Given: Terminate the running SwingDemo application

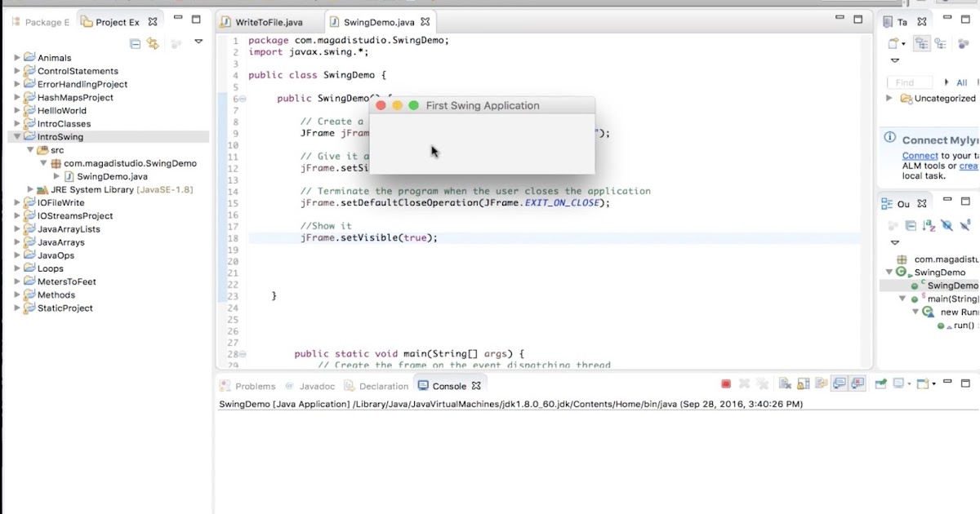Looking at the screenshot, I should [726, 383].
